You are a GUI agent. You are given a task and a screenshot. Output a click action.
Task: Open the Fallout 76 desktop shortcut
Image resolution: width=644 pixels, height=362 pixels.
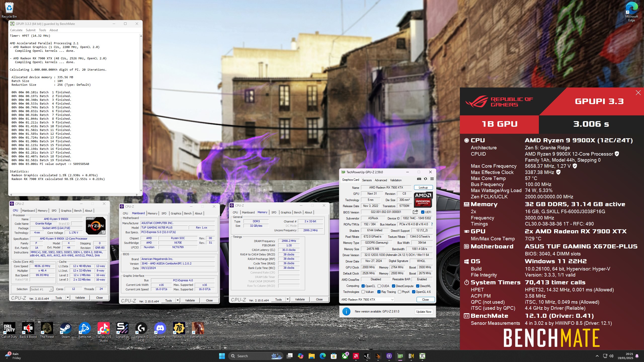click(179, 330)
